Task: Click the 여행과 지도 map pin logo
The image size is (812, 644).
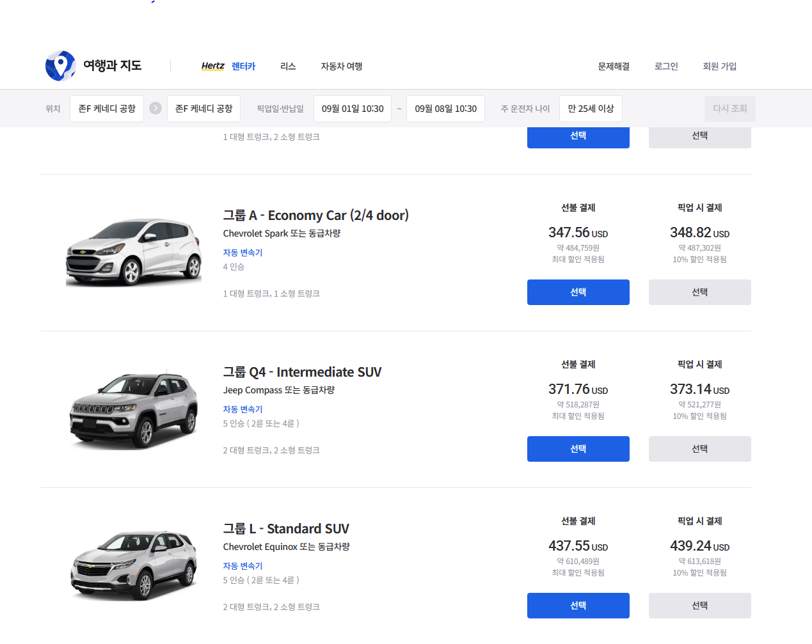Action: click(61, 66)
